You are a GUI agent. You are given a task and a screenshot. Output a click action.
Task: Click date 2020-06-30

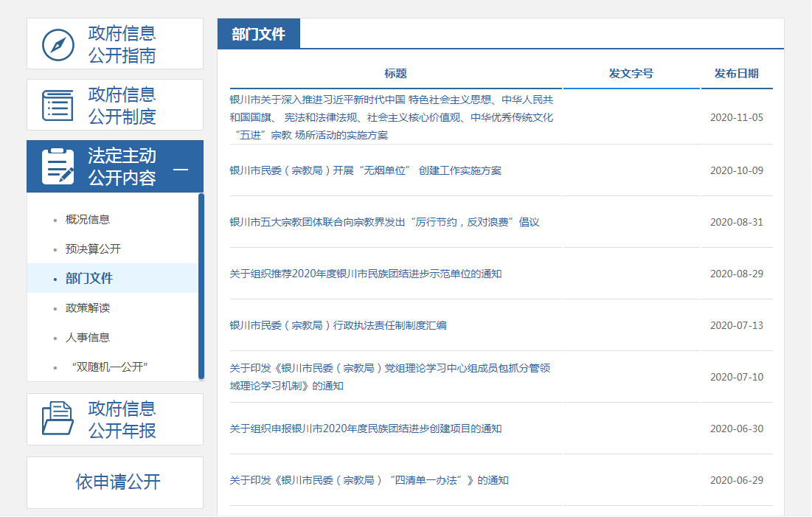click(736, 428)
